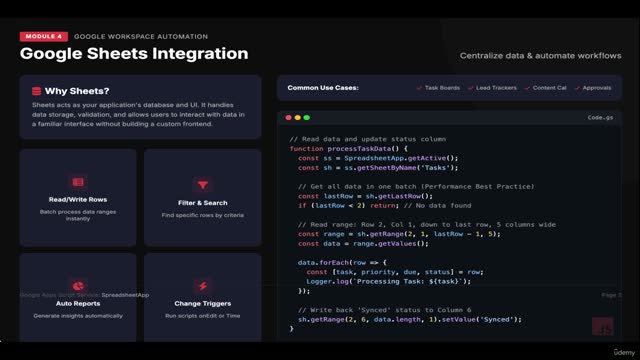This screenshot has width=640, height=360.
Task: Click the Change Triggers card title
Action: click(x=203, y=303)
